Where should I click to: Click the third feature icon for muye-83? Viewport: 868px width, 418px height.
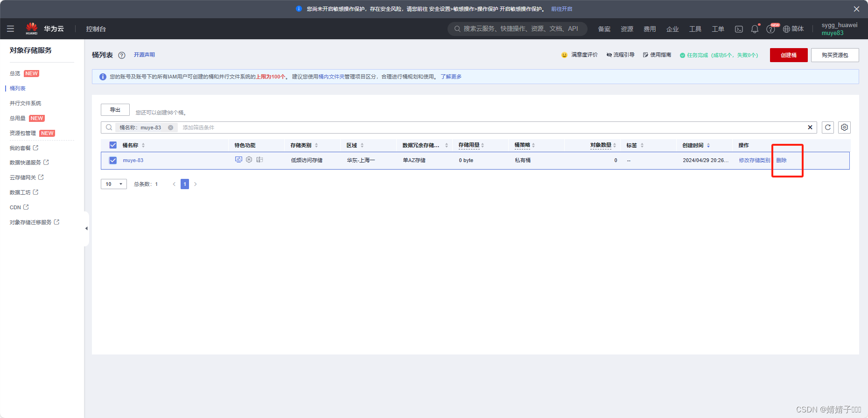259,160
